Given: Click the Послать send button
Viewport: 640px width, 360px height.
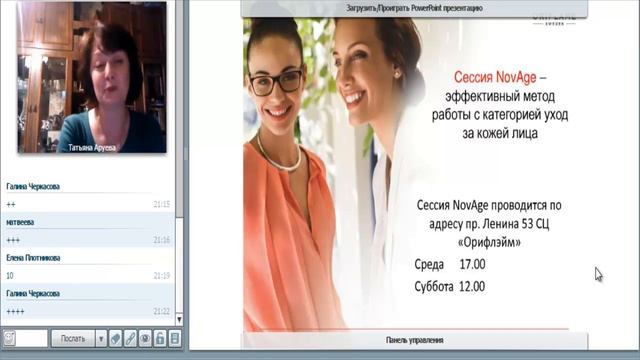Looking at the screenshot, I should click(73, 339).
